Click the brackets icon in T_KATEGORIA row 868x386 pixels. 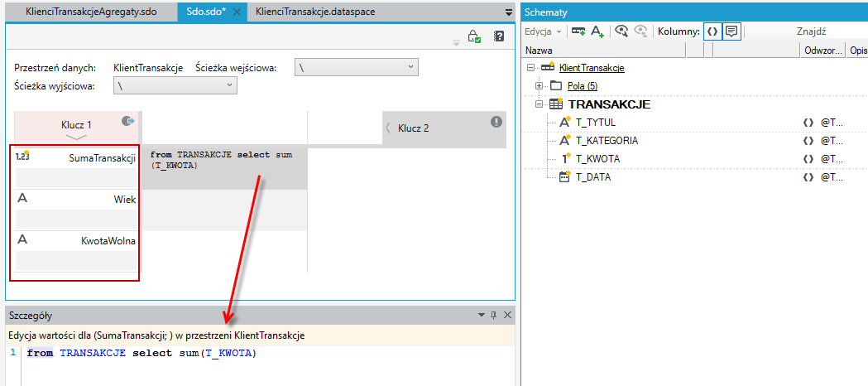point(808,141)
